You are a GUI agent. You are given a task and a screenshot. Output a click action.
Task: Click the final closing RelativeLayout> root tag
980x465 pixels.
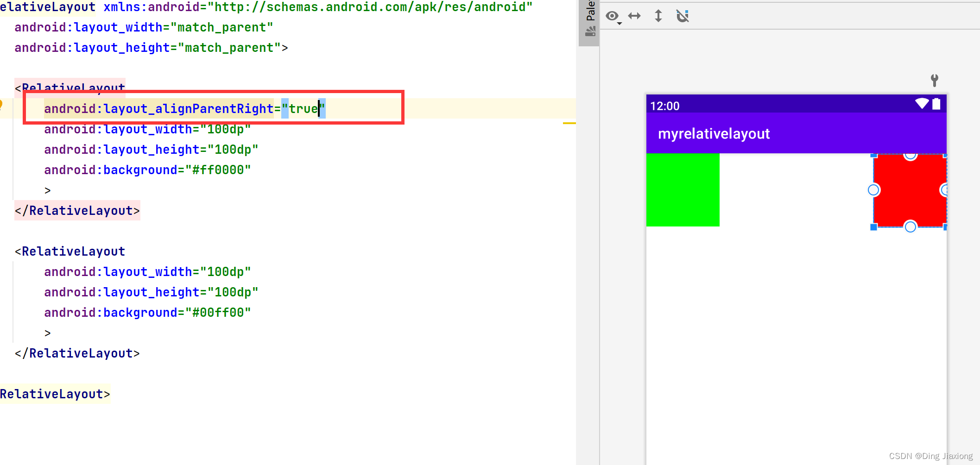click(x=55, y=394)
